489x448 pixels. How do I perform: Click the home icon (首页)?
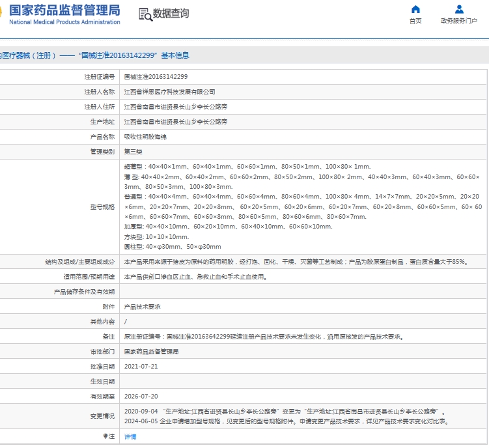415,9
